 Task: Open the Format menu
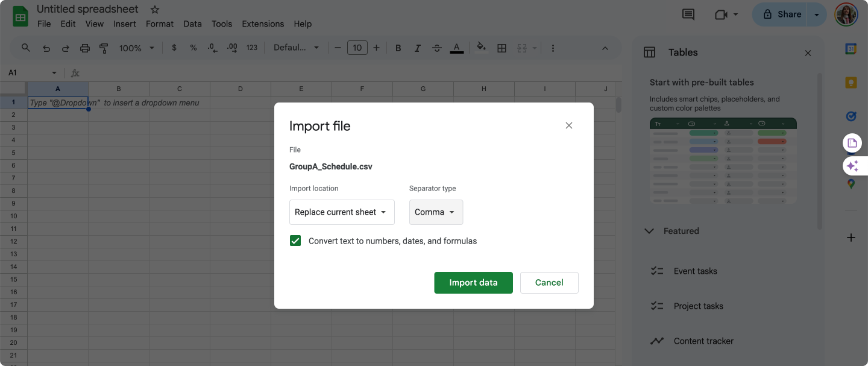(160, 24)
